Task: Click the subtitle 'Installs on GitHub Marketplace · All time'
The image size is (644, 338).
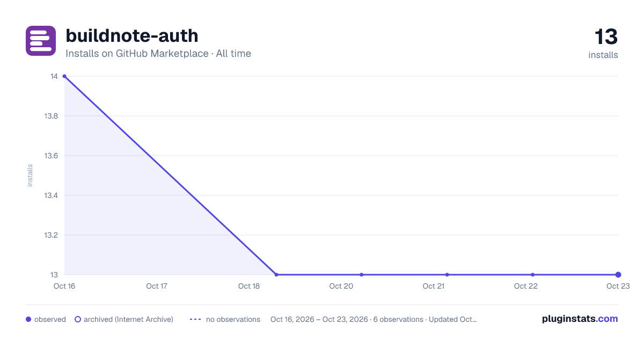Action: tap(158, 54)
